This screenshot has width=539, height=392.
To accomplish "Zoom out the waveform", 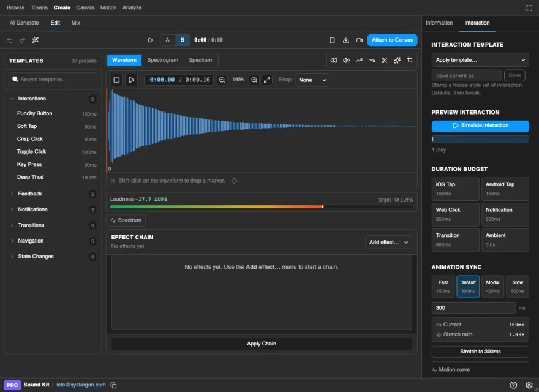I will [222, 80].
